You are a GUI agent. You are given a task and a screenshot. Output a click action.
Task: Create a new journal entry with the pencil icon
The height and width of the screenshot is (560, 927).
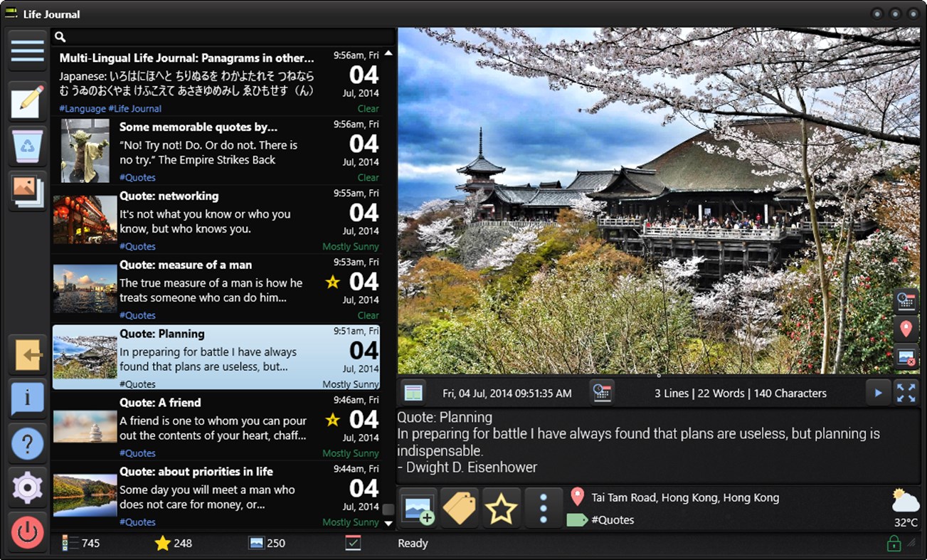click(x=27, y=100)
